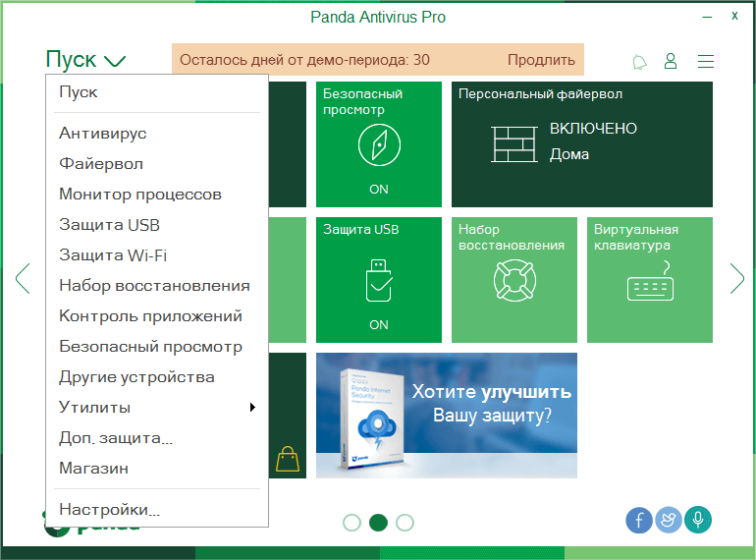Click the compass icon for safe browsing
756x560 pixels.
(379, 146)
